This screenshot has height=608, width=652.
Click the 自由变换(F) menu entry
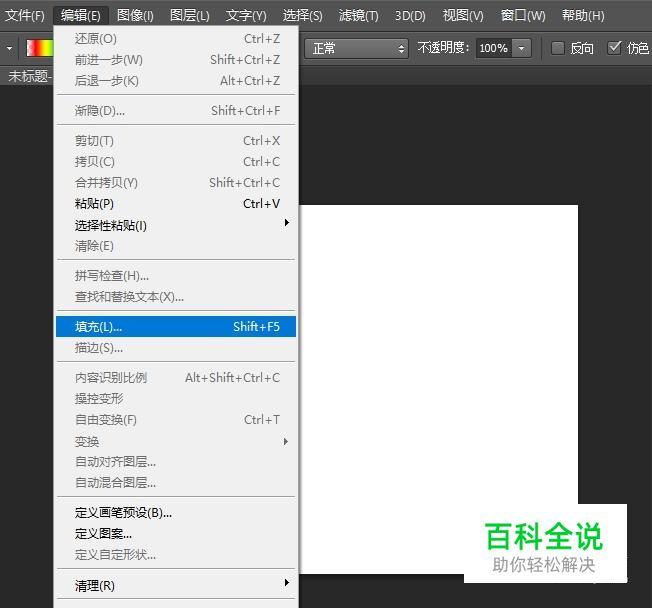[176, 420]
